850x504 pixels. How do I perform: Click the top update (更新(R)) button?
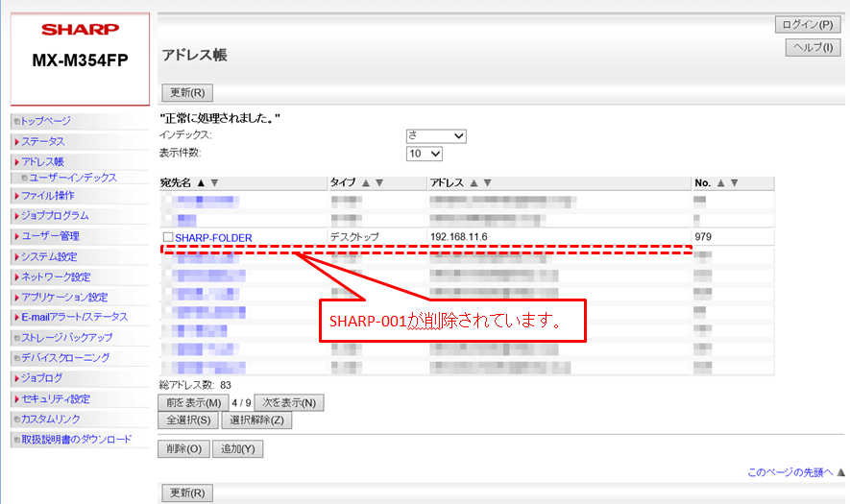187,93
